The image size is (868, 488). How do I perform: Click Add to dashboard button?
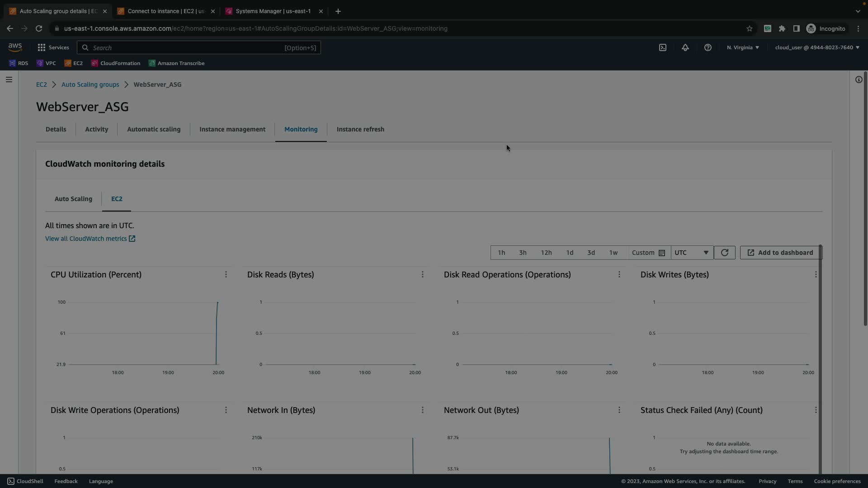point(780,253)
